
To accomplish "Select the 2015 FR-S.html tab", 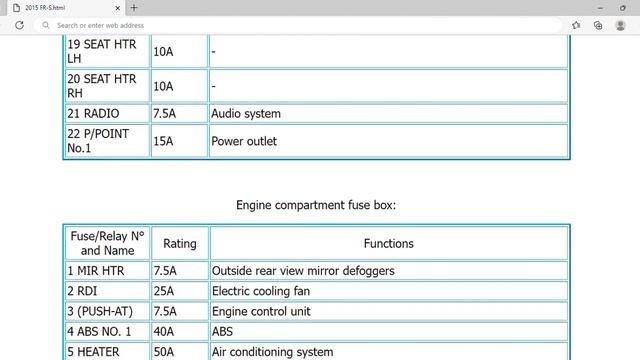I will tap(65, 8).
